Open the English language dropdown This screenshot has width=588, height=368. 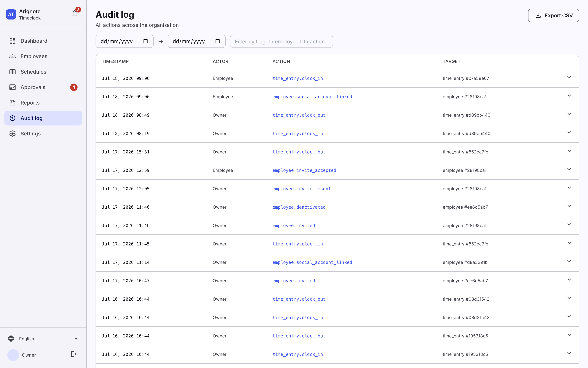click(43, 339)
